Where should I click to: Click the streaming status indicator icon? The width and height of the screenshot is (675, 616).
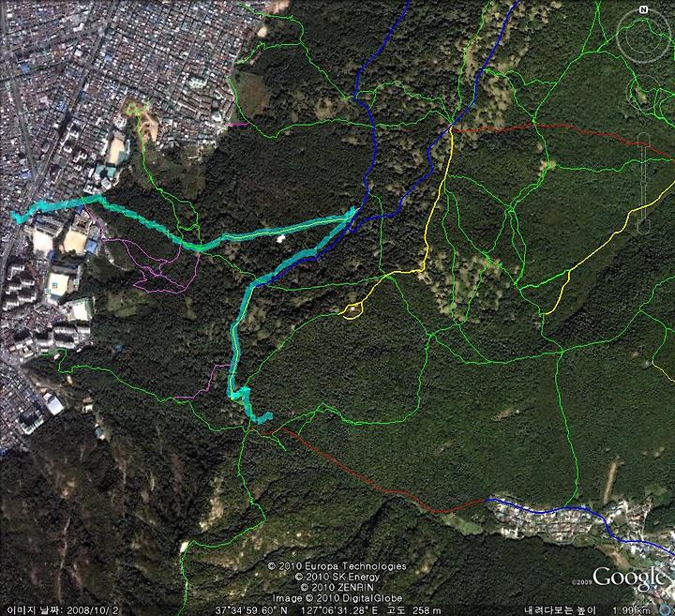[665, 609]
